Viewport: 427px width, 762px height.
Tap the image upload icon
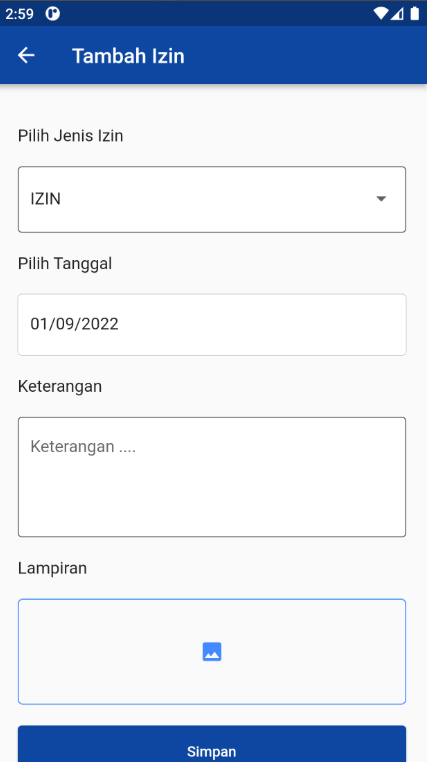[212, 652]
